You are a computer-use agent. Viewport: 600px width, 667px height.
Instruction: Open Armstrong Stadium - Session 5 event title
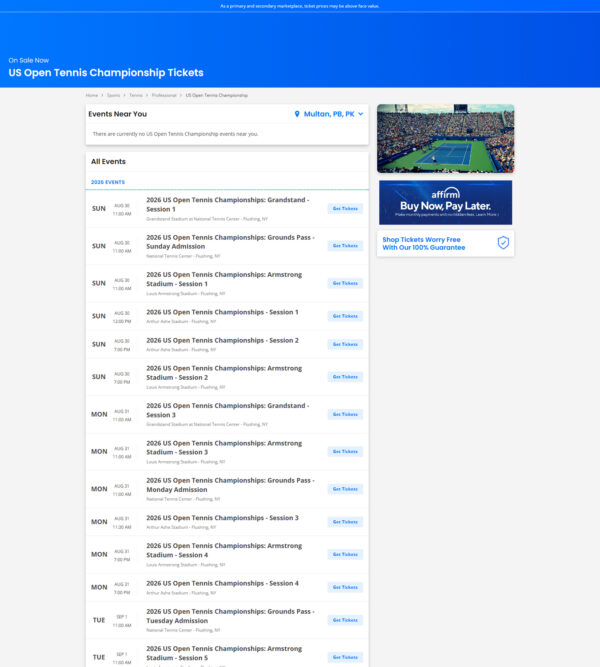224,653
